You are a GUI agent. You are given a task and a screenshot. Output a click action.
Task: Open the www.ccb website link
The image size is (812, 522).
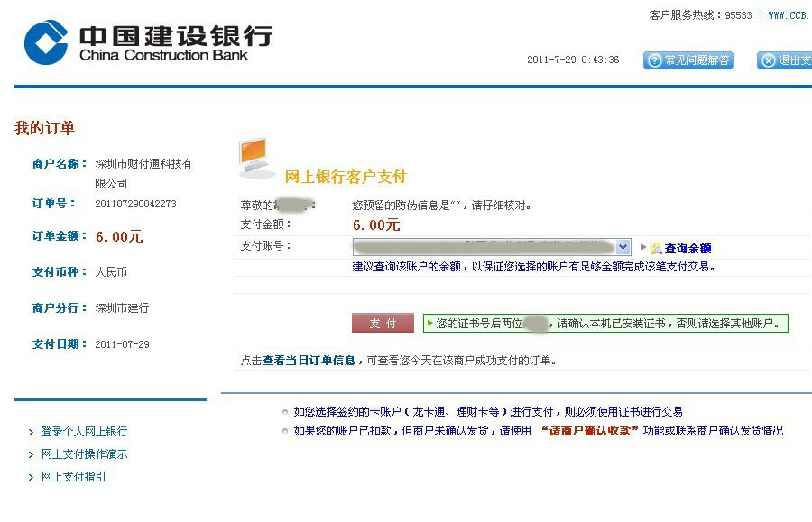(x=789, y=15)
